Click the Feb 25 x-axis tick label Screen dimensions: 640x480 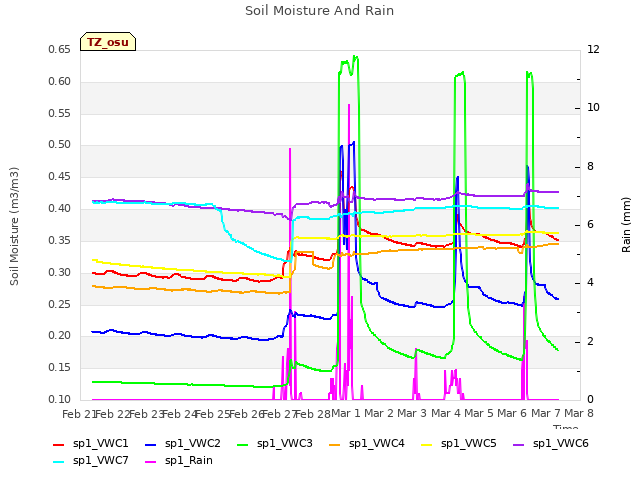pyautogui.click(x=212, y=414)
